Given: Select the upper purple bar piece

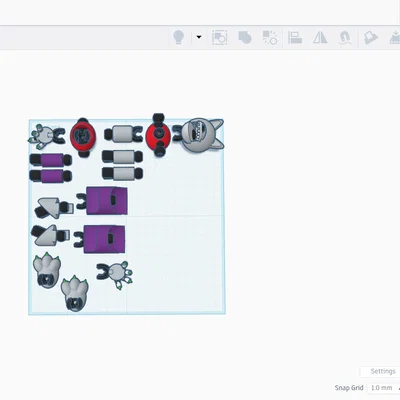Looking at the screenshot, I should (51, 160).
